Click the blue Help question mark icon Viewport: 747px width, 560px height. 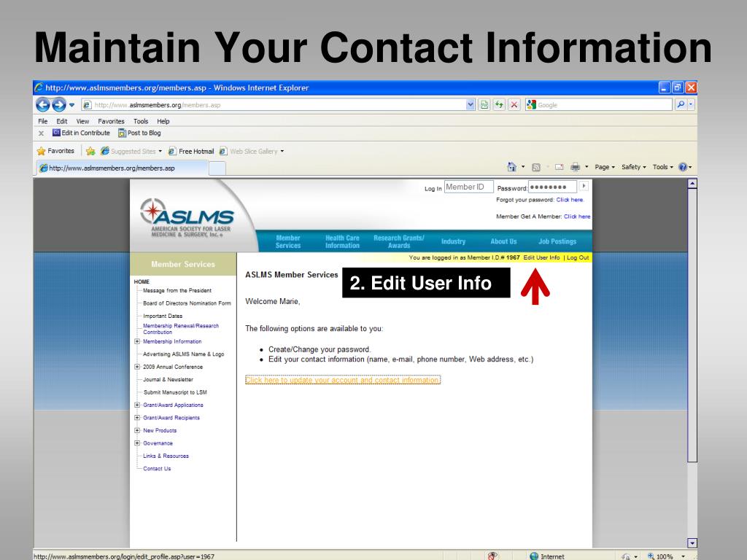[x=683, y=167]
